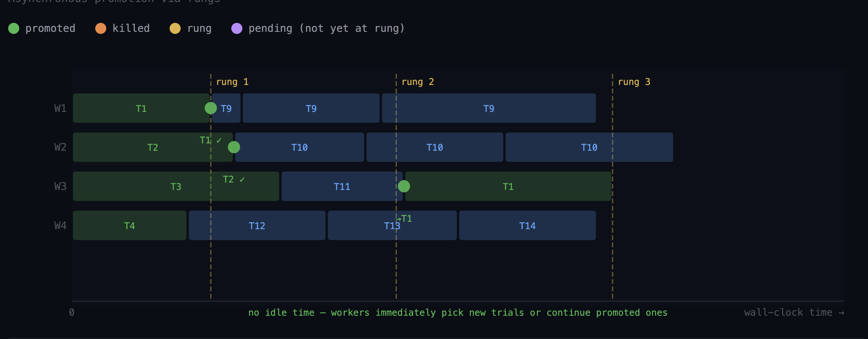
Task: Select the rung 2 marker label
Action: (x=417, y=82)
